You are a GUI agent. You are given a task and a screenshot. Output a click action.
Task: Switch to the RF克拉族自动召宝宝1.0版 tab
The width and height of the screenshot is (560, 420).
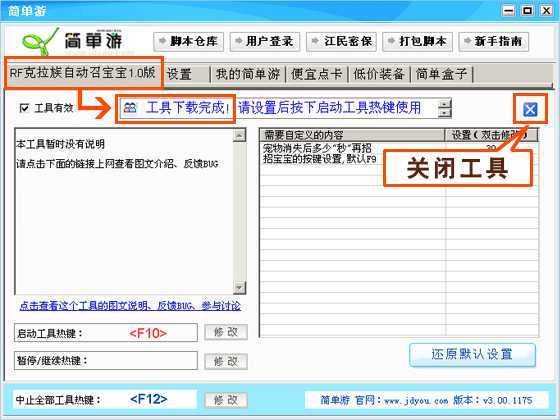click(x=83, y=73)
